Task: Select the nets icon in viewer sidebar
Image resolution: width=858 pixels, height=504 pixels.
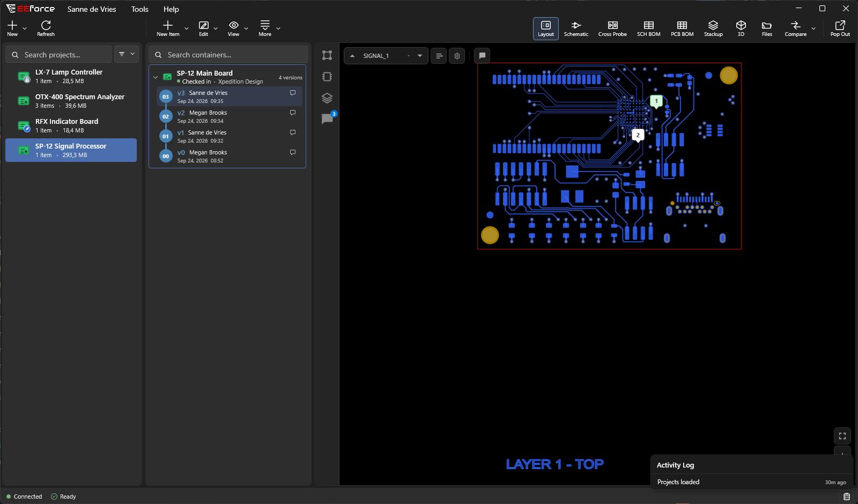Action: tap(327, 55)
